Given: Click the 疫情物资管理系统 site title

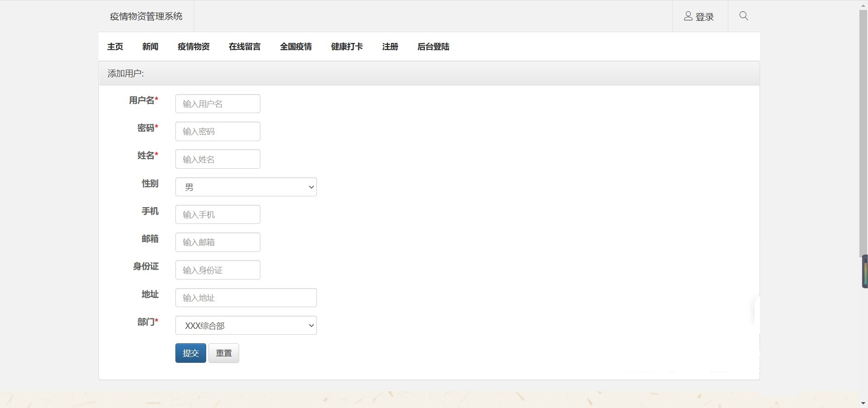Looking at the screenshot, I should 146,16.
